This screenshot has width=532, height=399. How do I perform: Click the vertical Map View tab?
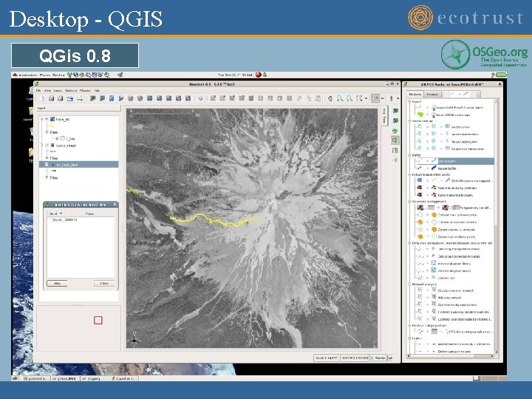click(384, 116)
